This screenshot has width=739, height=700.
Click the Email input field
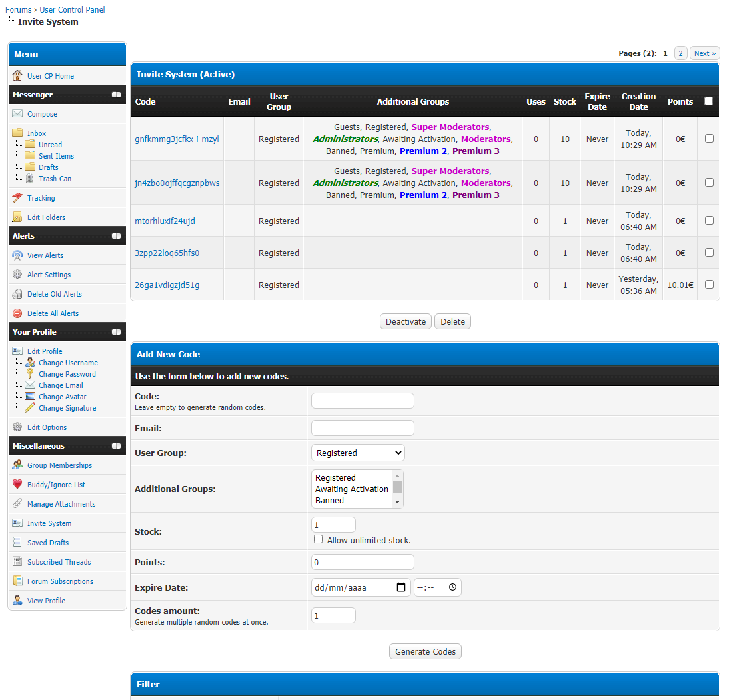[362, 428]
